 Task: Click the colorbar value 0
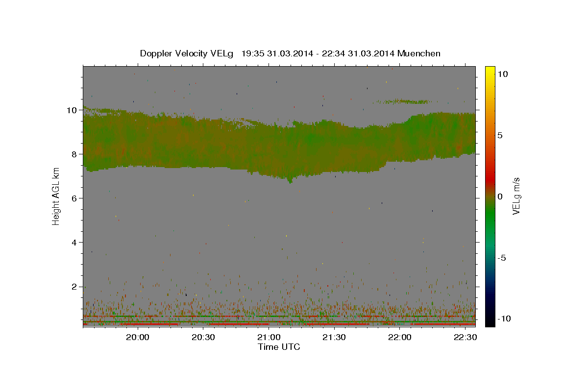pyautogui.click(x=500, y=196)
